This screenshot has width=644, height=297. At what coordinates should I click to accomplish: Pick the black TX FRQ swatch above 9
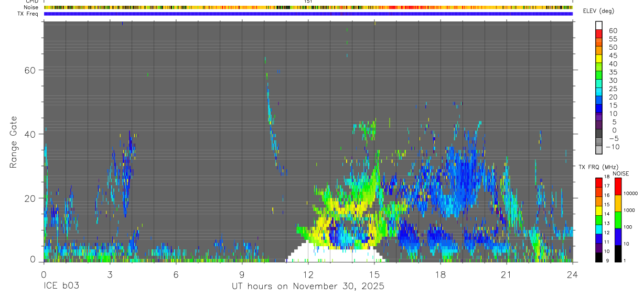599,258
